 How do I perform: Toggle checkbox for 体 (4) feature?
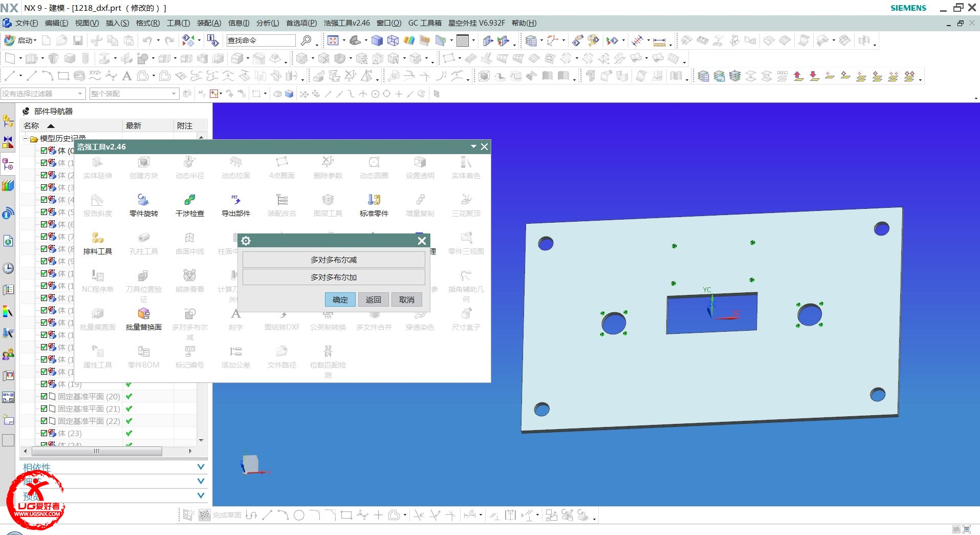(44, 200)
